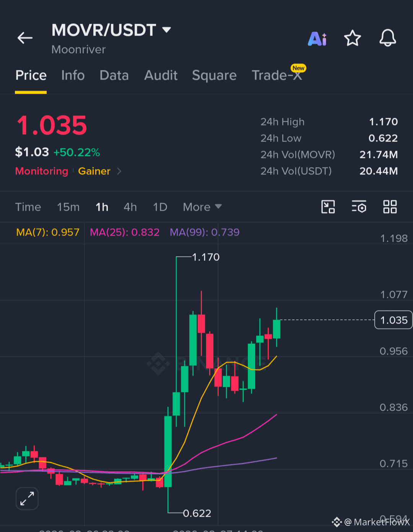The width and height of the screenshot is (413, 532).
Task: Tap the current price marker 1.035 on axis
Action: [x=393, y=320]
